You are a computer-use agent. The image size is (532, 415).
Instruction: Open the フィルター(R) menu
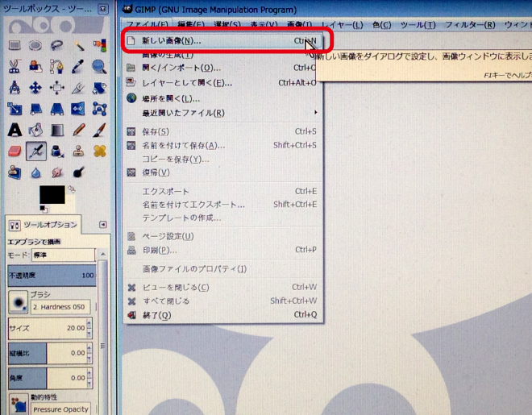pos(468,25)
